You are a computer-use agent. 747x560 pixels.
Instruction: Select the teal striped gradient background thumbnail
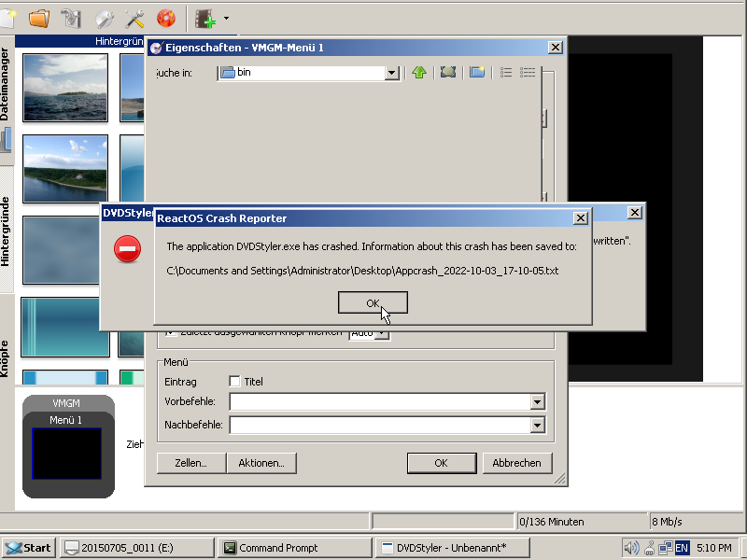65,328
